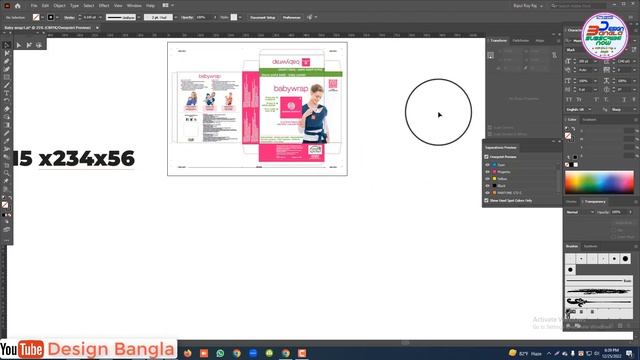Pick the charcoal brush stroke
Viewport: 640px width, 360px height.
click(x=599, y=291)
